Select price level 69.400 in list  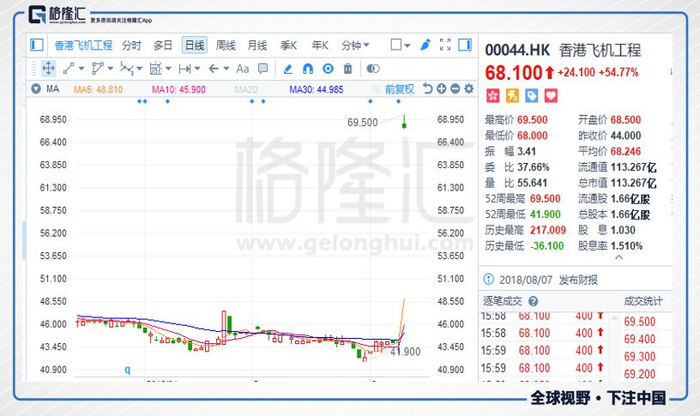[639, 339]
